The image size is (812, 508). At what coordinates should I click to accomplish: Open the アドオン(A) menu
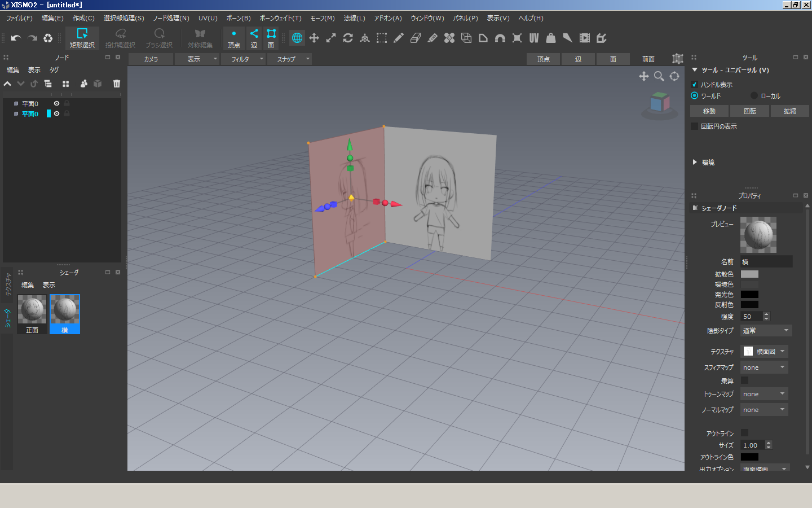coord(388,18)
